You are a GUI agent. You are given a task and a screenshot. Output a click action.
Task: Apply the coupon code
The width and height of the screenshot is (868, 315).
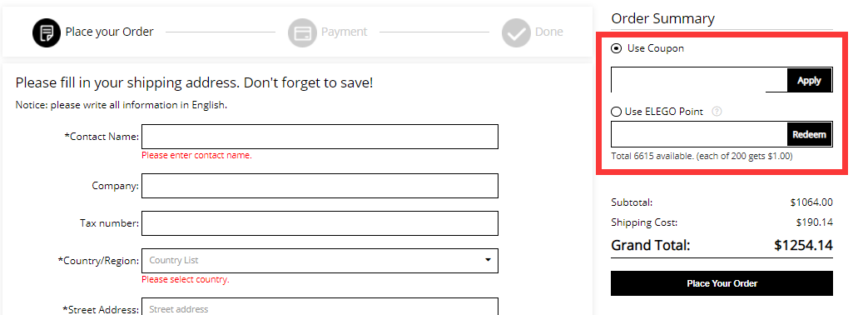(809, 80)
